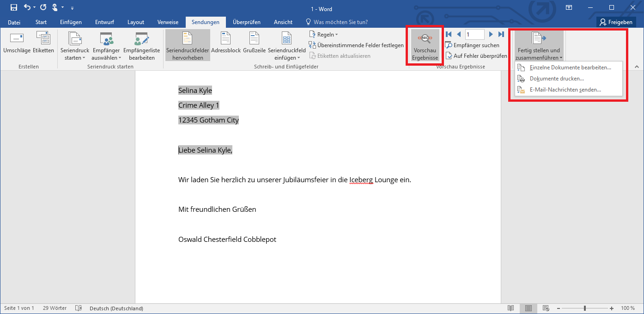Toggle Seriendruckfelder hervorheben highlighting
The height and width of the screenshot is (314, 644).
(188, 45)
